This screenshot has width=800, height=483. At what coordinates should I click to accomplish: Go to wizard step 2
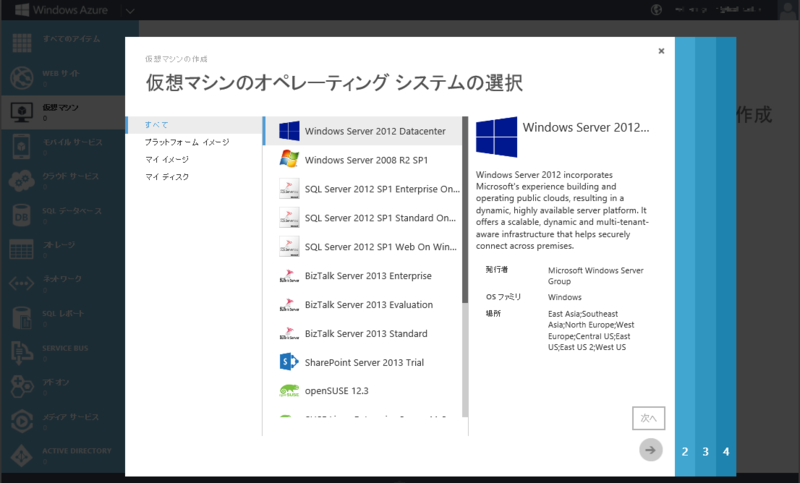pos(685,451)
